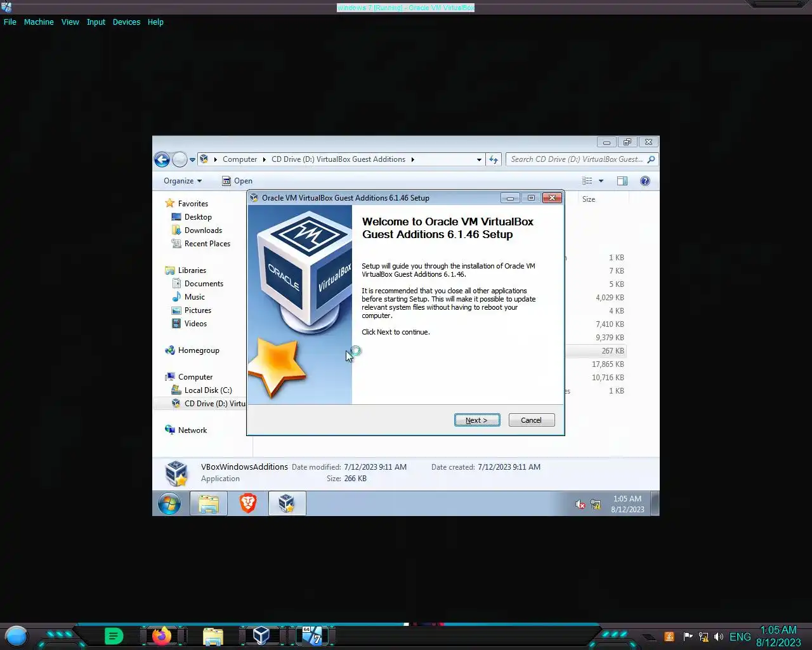
Task: Click the search magnifier icon
Action: click(651, 159)
